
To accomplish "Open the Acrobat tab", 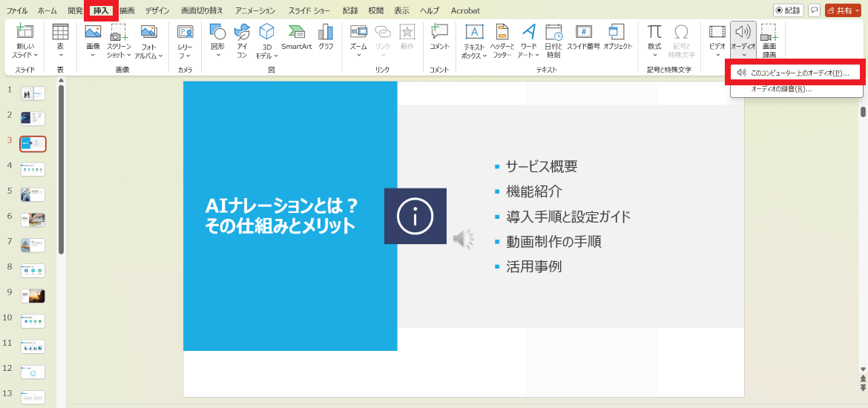I will click(466, 10).
